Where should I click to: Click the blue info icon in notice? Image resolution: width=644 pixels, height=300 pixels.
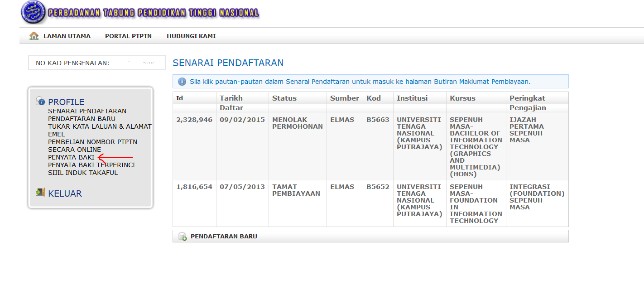pyautogui.click(x=182, y=82)
